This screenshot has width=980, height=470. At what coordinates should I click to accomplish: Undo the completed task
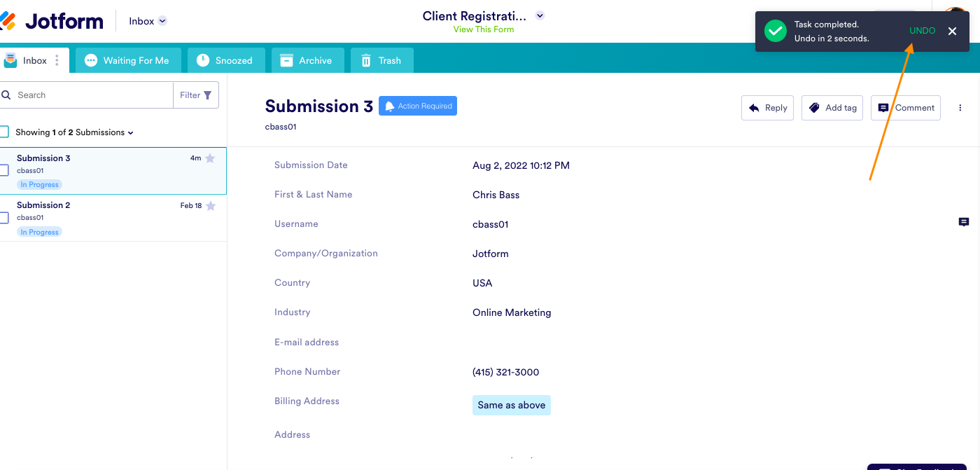922,31
